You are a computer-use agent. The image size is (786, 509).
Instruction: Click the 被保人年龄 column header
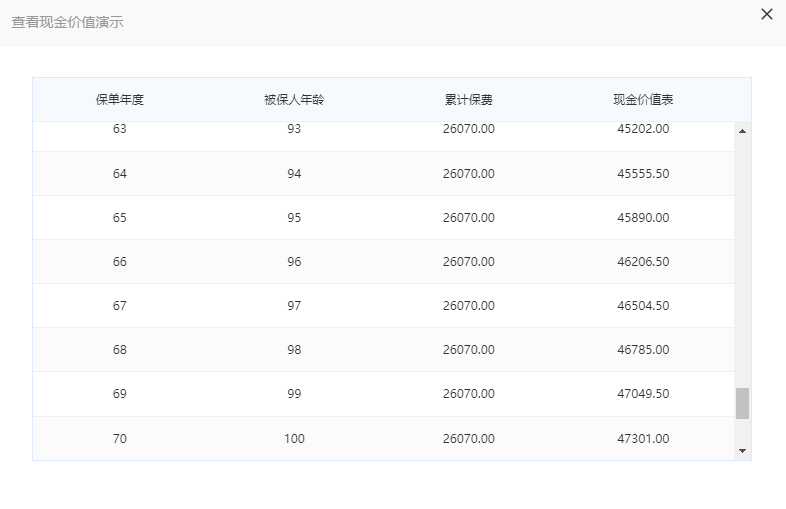(294, 100)
